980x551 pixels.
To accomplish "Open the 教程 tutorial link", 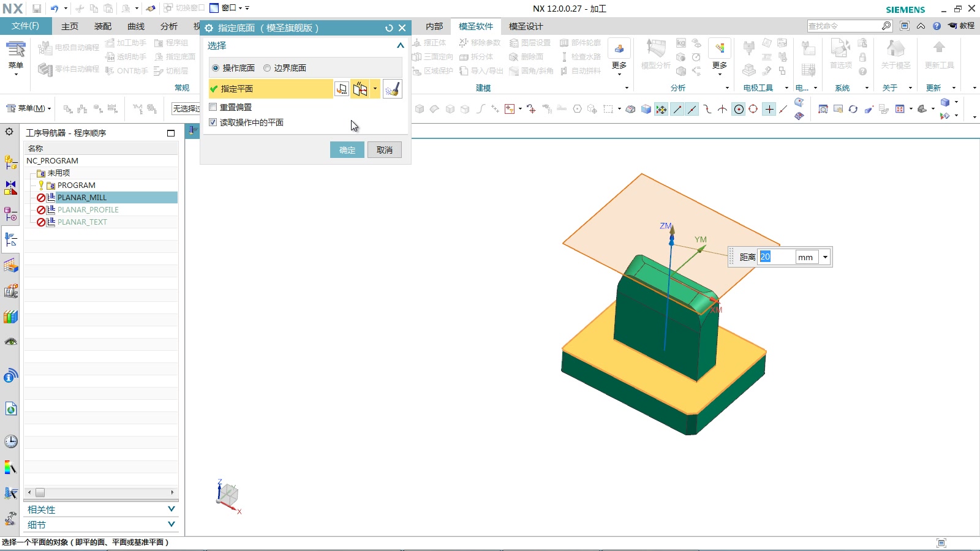I will click(961, 26).
